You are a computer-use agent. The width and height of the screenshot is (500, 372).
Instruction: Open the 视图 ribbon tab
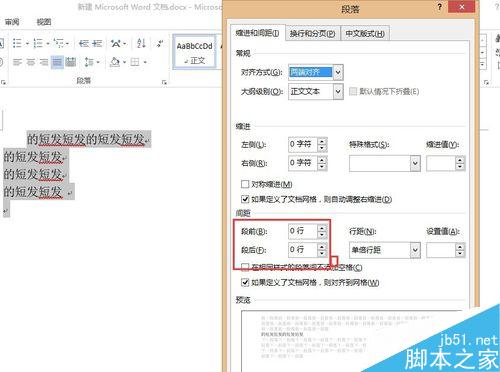click(44, 22)
